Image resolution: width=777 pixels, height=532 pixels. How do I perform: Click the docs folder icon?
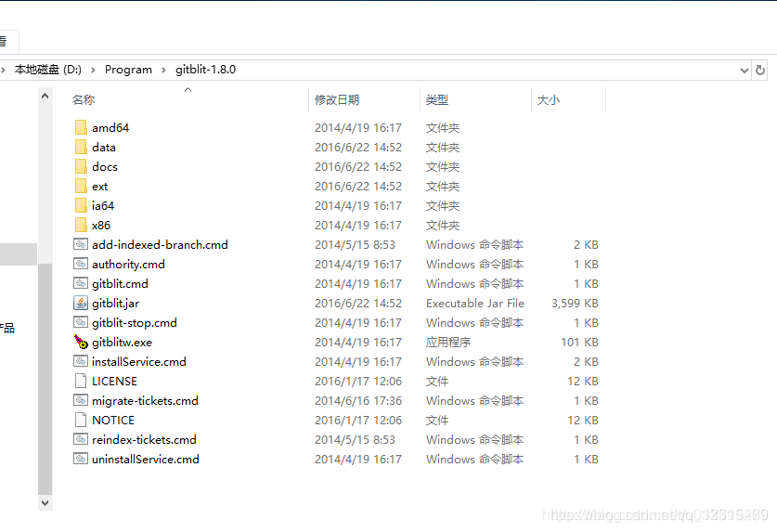click(x=81, y=166)
